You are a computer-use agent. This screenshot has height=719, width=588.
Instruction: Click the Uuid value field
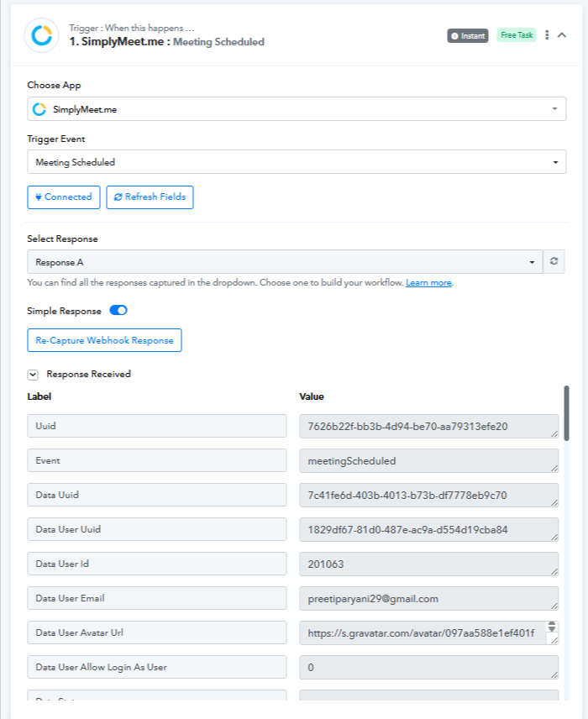click(429, 427)
